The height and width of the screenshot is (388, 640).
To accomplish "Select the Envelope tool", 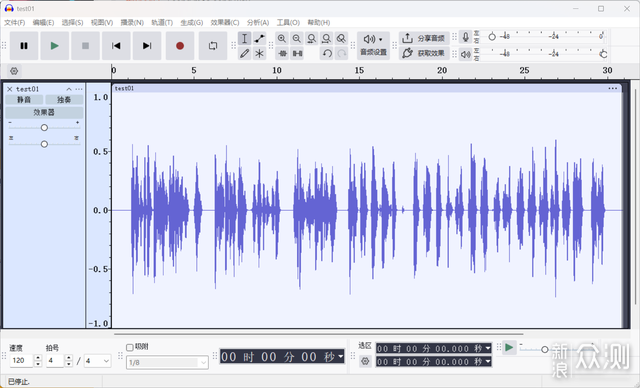I will [260, 39].
